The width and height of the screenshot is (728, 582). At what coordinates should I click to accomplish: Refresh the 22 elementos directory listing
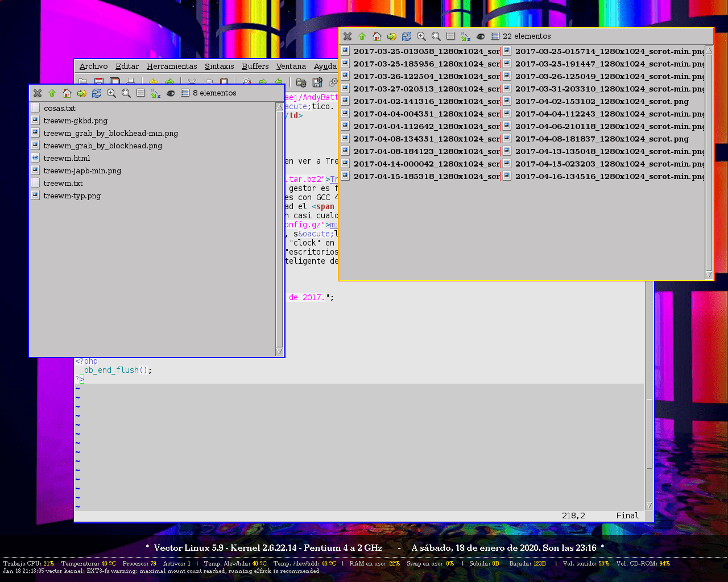(407, 36)
